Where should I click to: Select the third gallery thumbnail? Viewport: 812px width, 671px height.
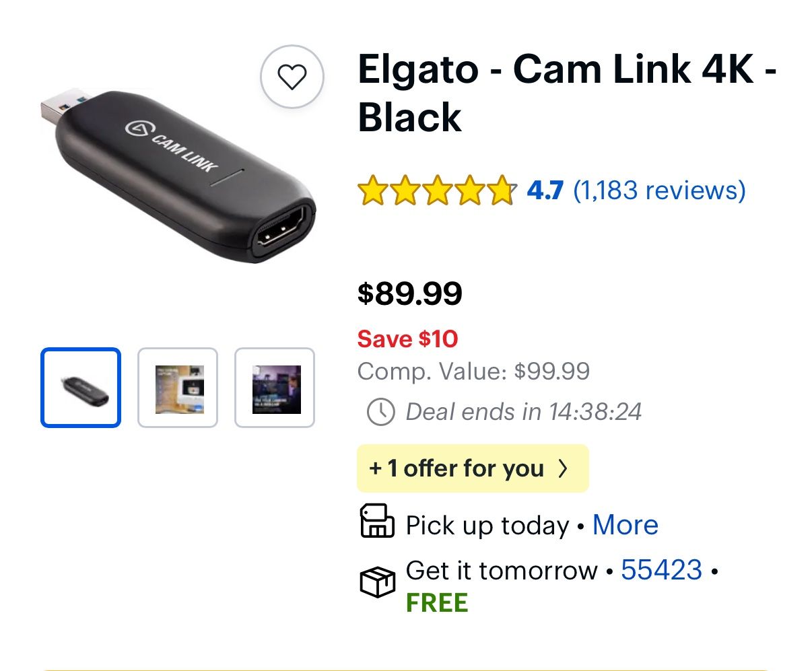coord(274,387)
